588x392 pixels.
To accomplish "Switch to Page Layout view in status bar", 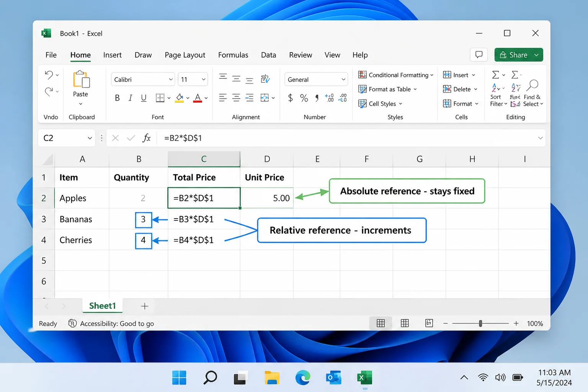I will point(405,323).
